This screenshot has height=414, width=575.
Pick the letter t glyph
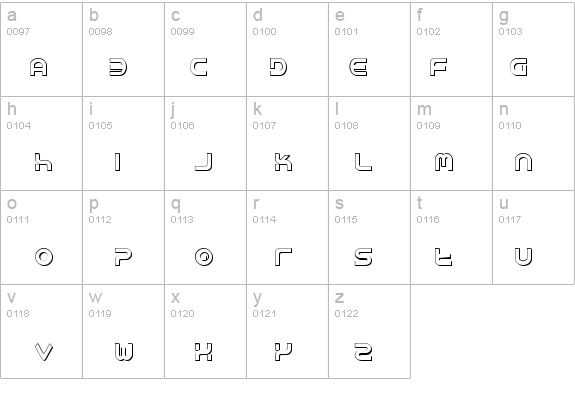[x=443, y=257]
